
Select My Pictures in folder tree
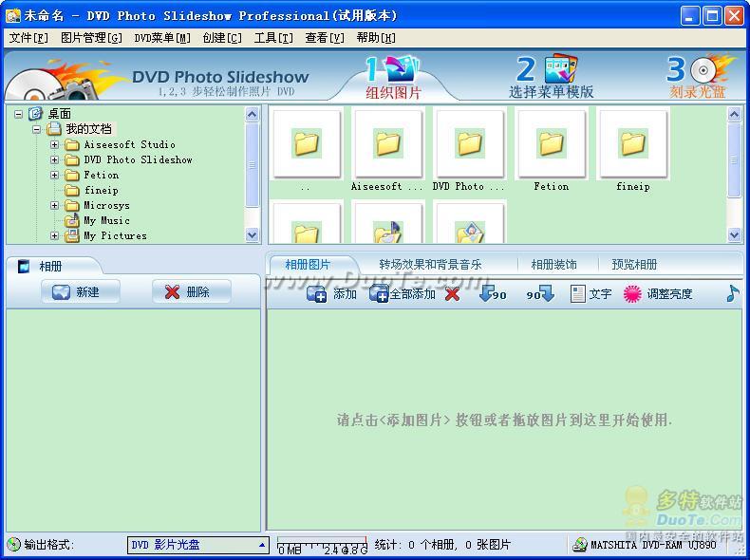(115, 235)
